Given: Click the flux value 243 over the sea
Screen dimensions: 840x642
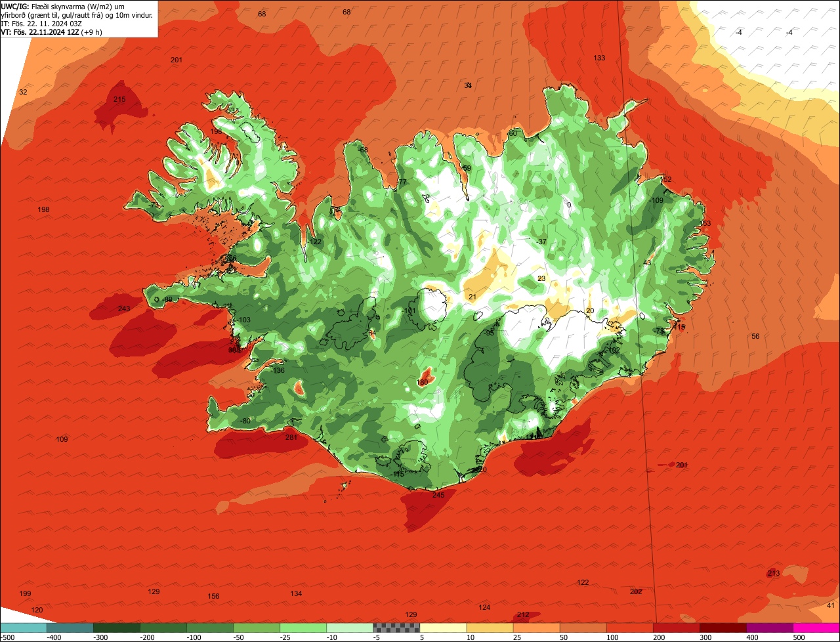Looking at the screenshot, I should [124, 309].
